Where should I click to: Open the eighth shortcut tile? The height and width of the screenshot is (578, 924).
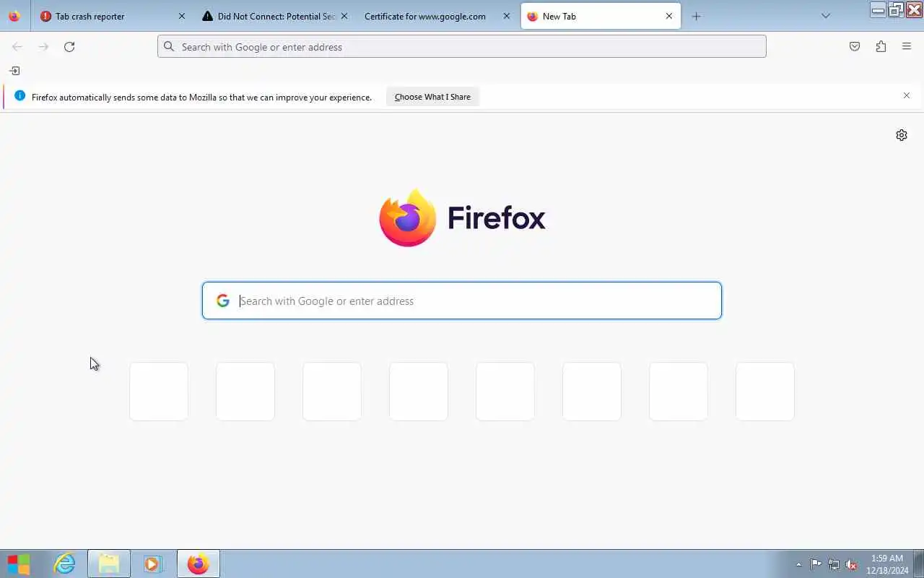[765, 392]
